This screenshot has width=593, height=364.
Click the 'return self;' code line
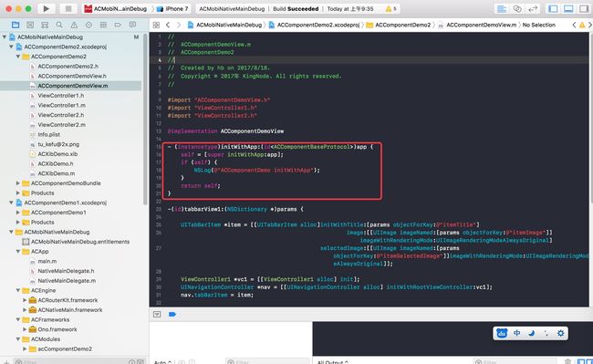[201, 185]
